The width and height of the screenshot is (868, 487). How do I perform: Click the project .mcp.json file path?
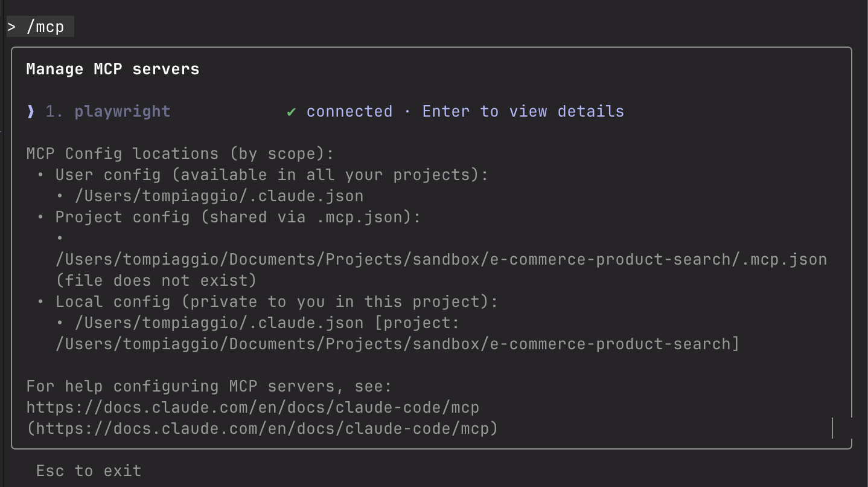pos(441,260)
